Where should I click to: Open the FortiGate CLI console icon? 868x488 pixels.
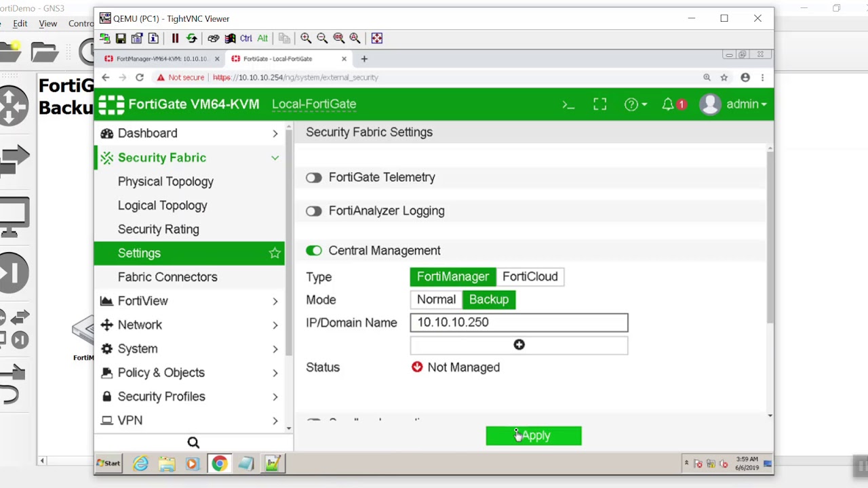coord(568,104)
